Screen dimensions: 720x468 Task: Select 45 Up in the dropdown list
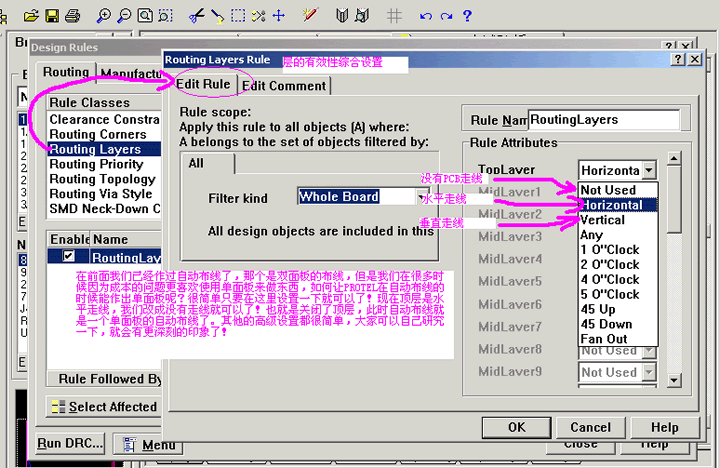click(x=618, y=309)
